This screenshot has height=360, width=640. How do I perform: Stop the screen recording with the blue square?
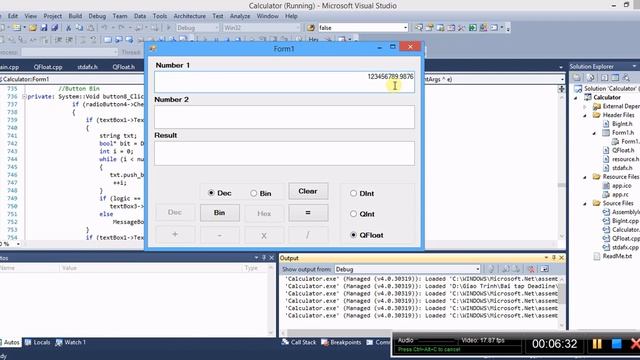[616, 344]
